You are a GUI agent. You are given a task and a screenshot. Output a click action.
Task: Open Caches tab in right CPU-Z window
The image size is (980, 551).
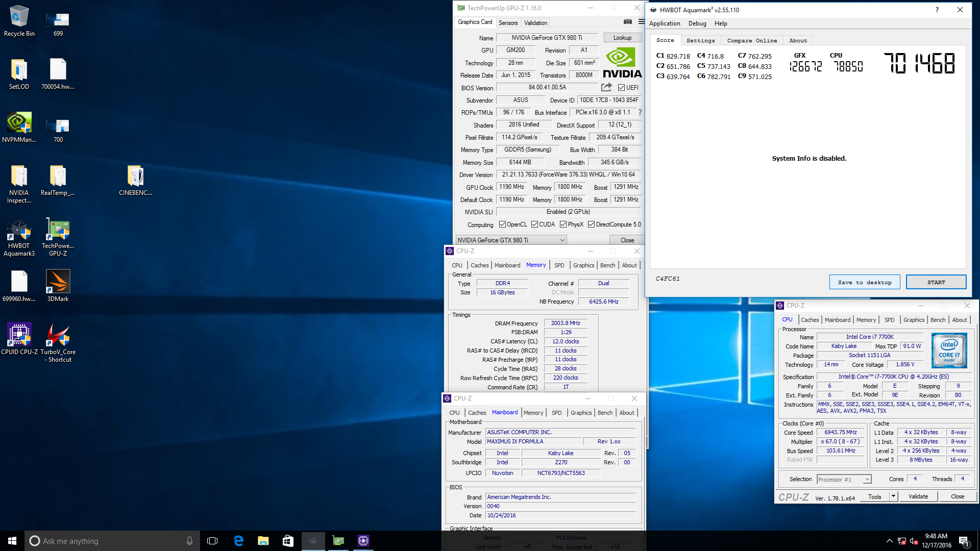point(810,320)
